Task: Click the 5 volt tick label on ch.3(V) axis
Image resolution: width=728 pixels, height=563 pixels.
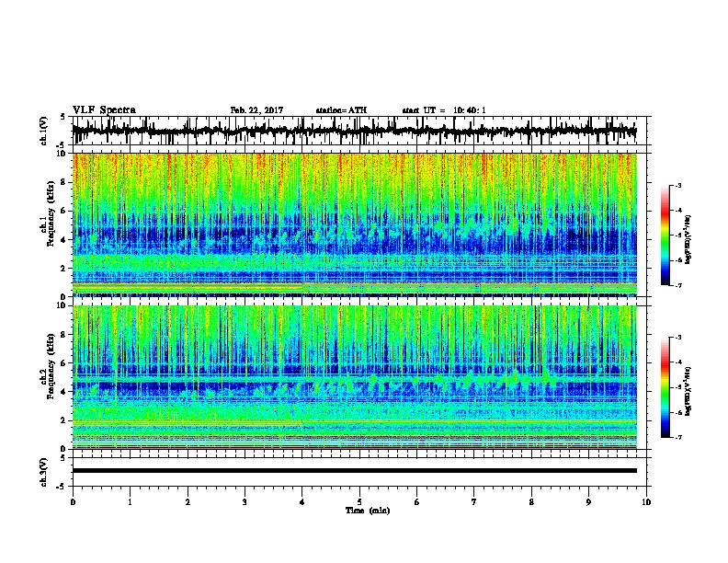Action: (63, 458)
